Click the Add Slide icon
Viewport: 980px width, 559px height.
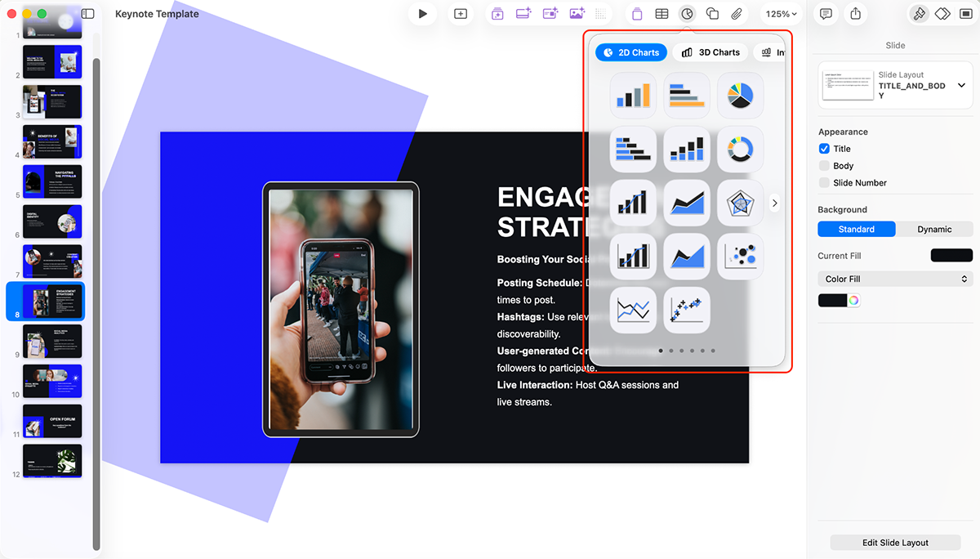tap(460, 13)
